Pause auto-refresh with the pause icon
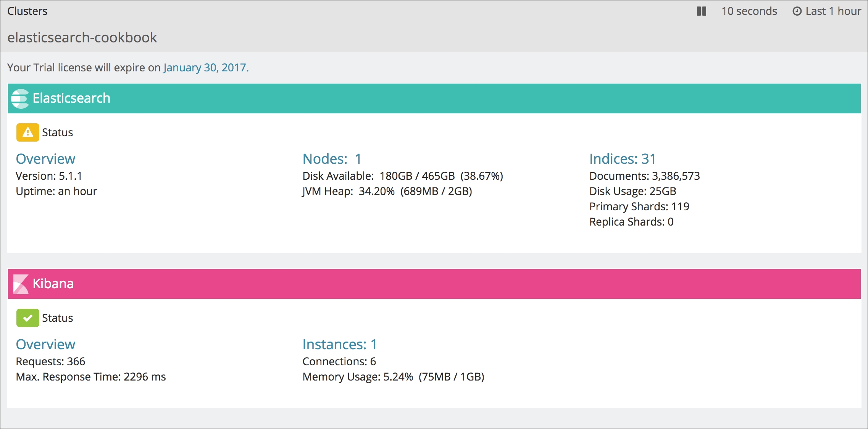The height and width of the screenshot is (429, 868). click(701, 11)
